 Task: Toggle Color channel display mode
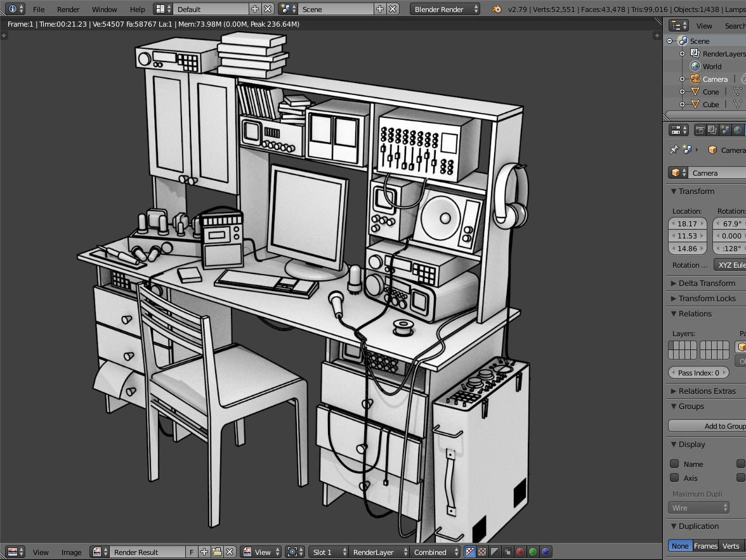(482, 552)
